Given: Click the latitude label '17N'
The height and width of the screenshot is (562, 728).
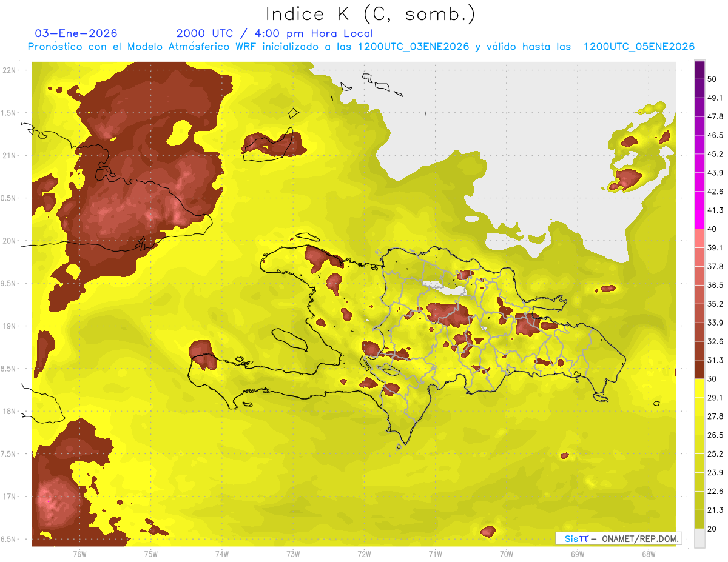Looking at the screenshot, I should pyautogui.click(x=10, y=497).
